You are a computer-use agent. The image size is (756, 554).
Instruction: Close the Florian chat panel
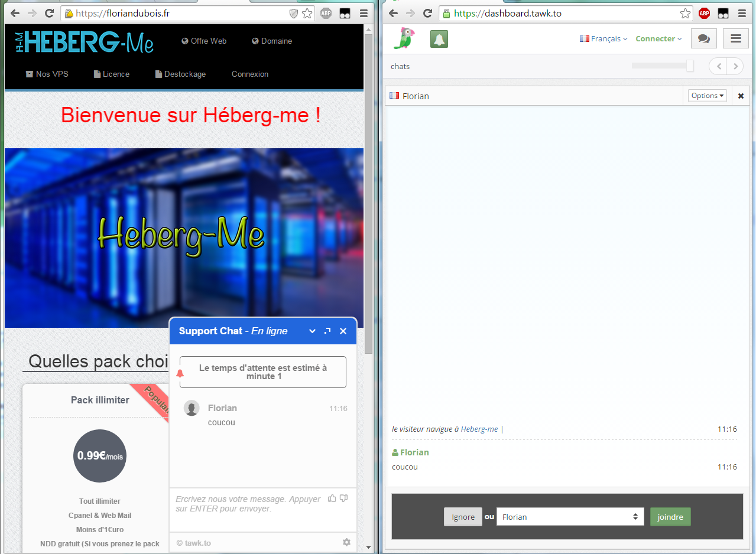(741, 96)
